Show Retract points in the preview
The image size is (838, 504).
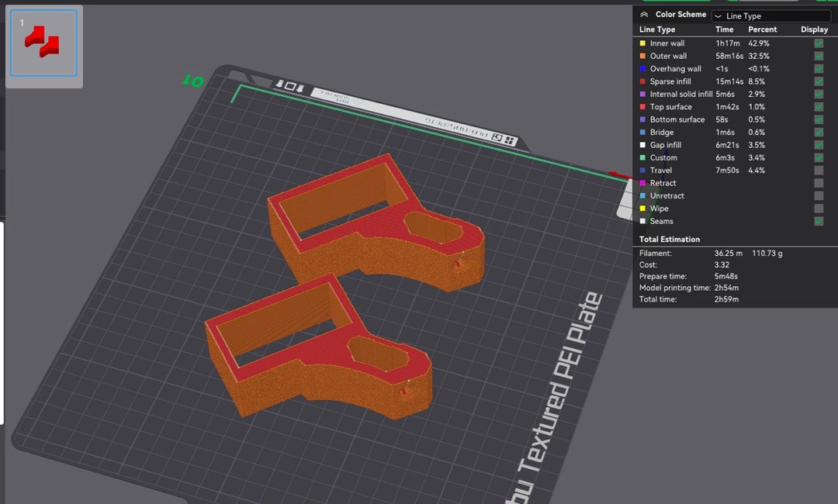tap(819, 183)
